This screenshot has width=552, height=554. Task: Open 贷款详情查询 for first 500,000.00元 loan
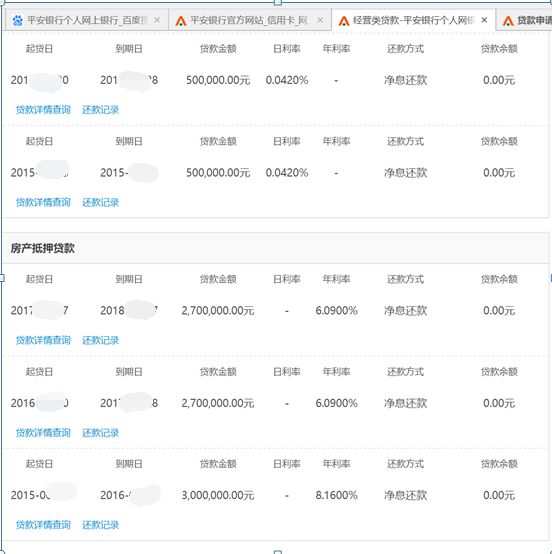pyautogui.click(x=43, y=110)
